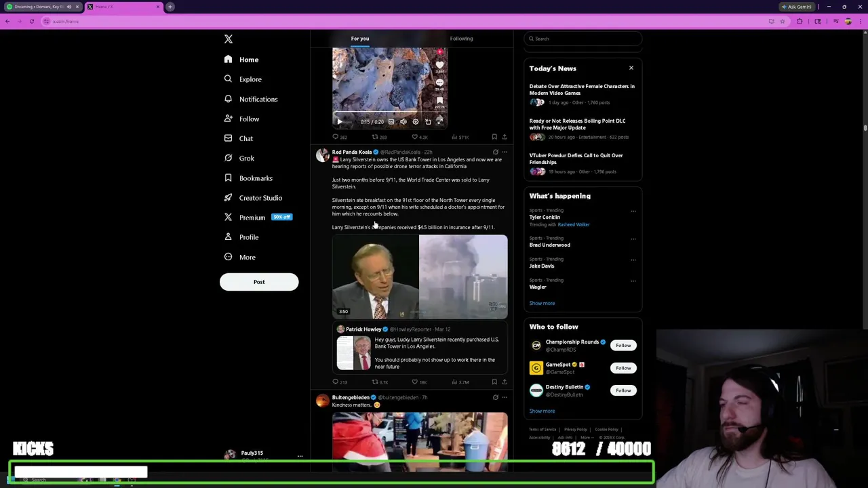Open the Explore page
Viewport: 868px width, 488px height.
[x=243, y=79]
